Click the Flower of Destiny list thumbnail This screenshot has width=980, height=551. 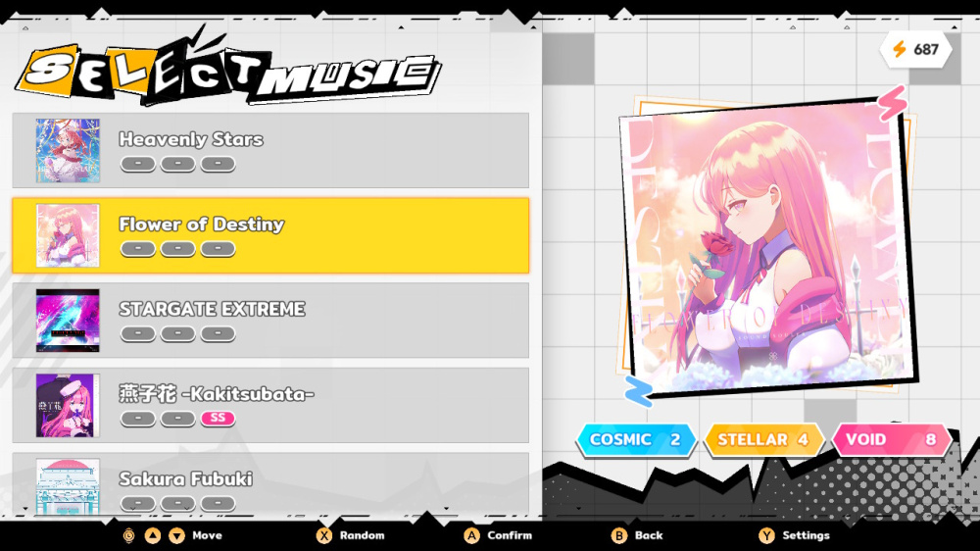point(68,235)
